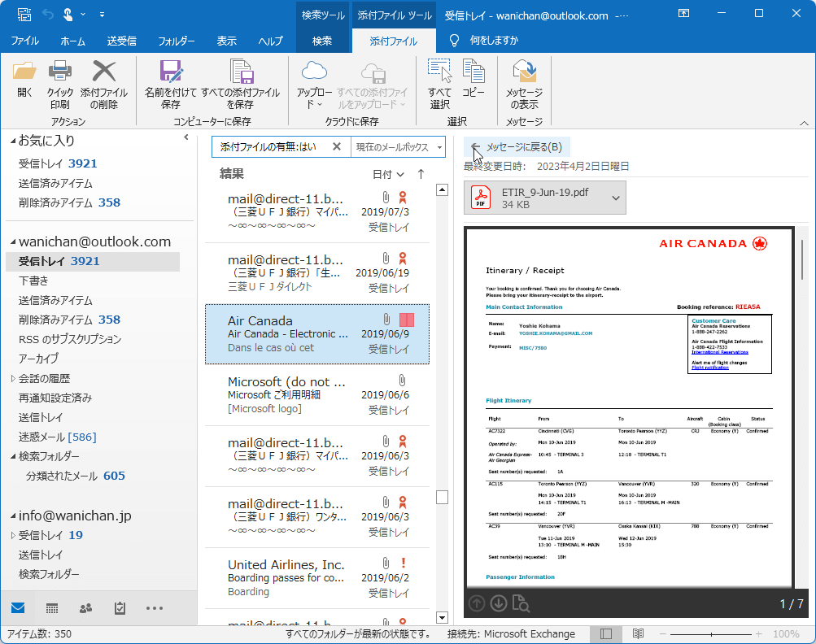This screenshot has height=644, width=816.
Task: Switch to Reading view in status bar
Action: [x=638, y=633]
